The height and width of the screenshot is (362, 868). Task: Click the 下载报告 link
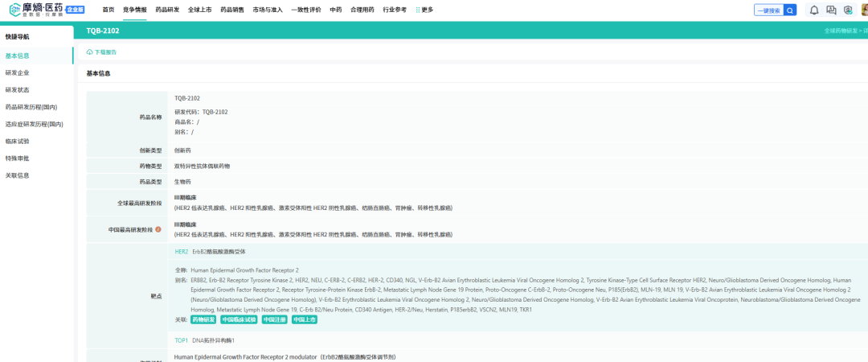[x=105, y=52]
